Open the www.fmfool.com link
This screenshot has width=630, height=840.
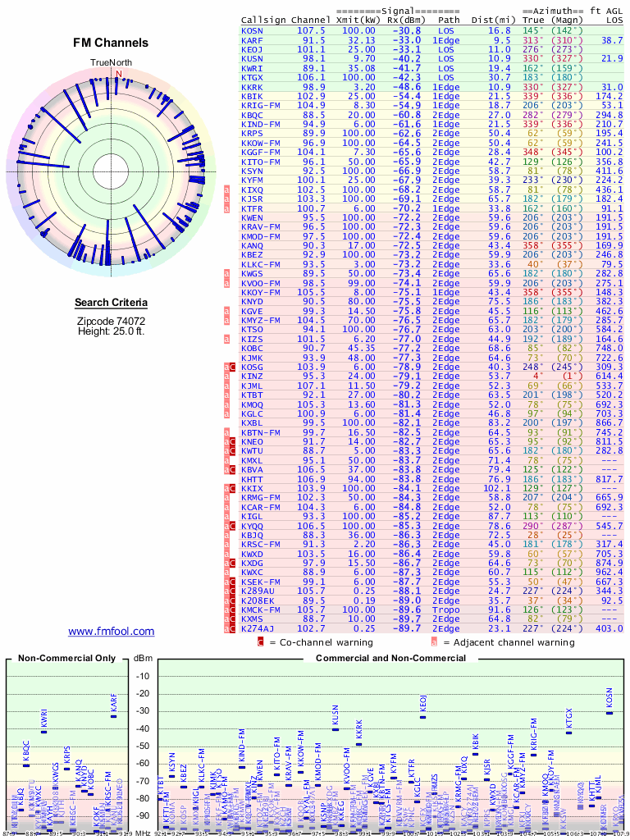pos(111,631)
